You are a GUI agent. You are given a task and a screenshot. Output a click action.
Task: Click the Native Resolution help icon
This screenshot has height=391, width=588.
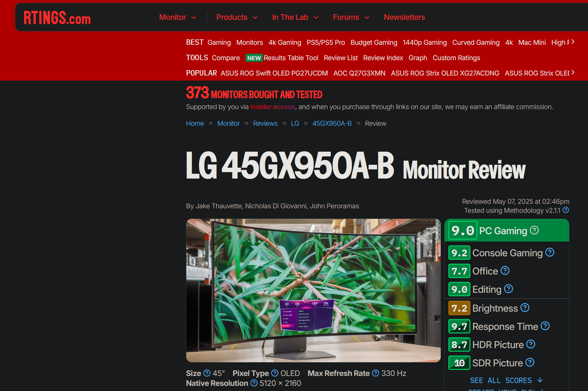coord(254,383)
